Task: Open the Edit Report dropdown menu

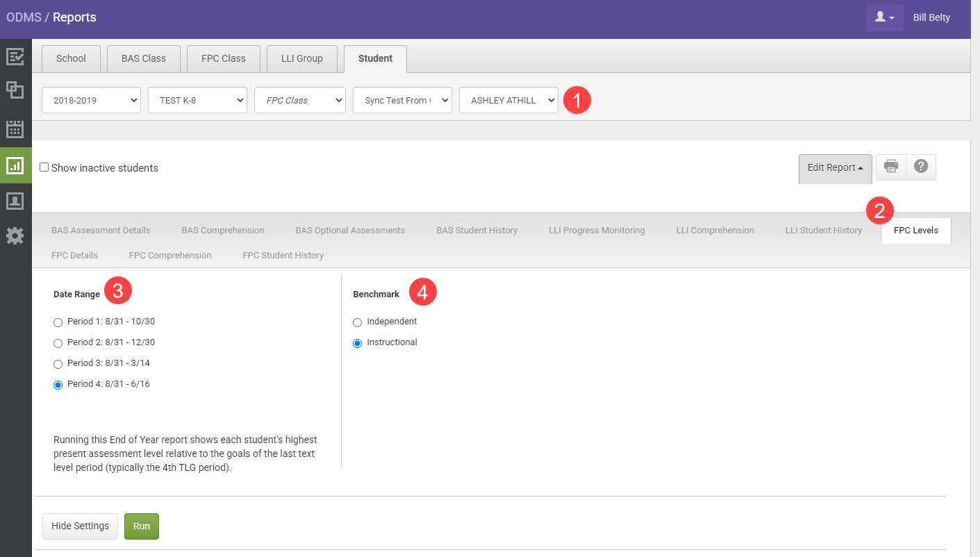Action: click(x=835, y=168)
